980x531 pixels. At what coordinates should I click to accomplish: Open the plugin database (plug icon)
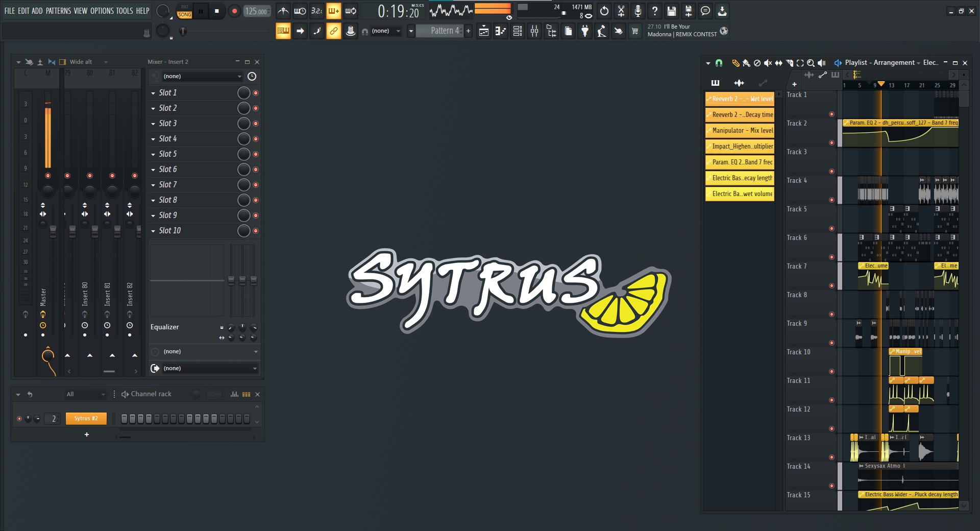(x=585, y=31)
